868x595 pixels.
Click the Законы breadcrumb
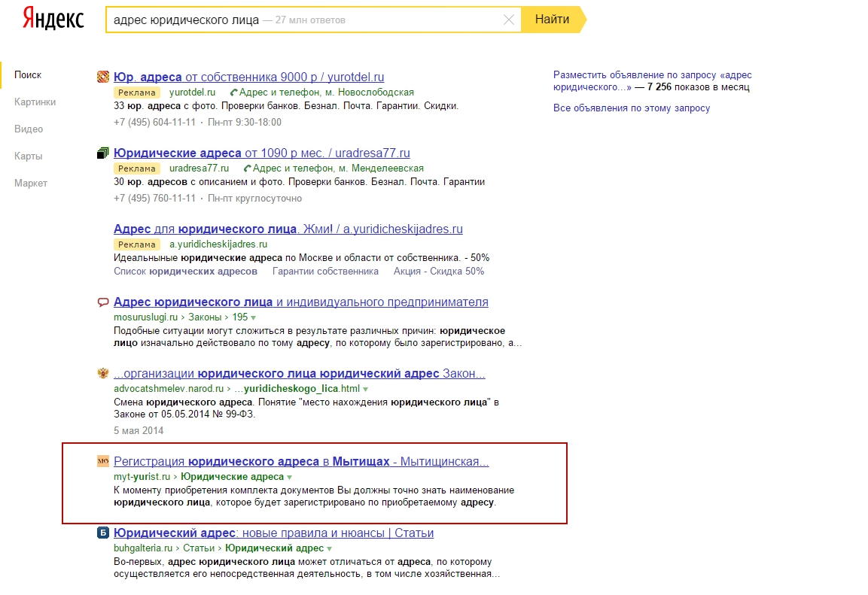pos(205,317)
